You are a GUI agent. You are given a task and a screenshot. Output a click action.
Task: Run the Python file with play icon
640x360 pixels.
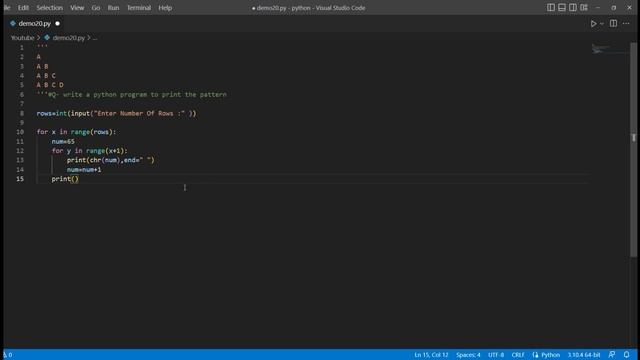coord(593,24)
